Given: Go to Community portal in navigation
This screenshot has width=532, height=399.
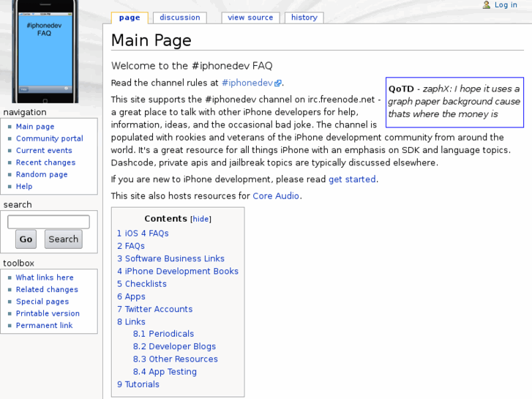Looking at the screenshot, I should (x=50, y=138).
